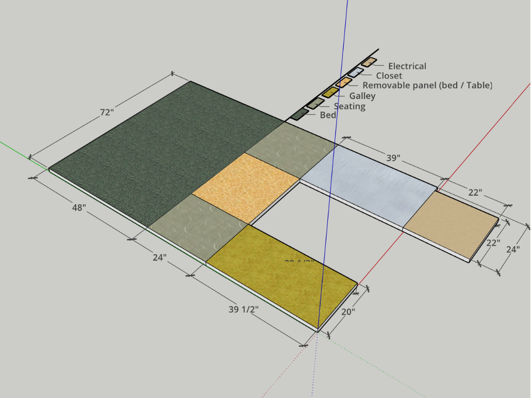Select the "Closet" legend text label
The width and height of the screenshot is (532, 398).
click(389, 76)
